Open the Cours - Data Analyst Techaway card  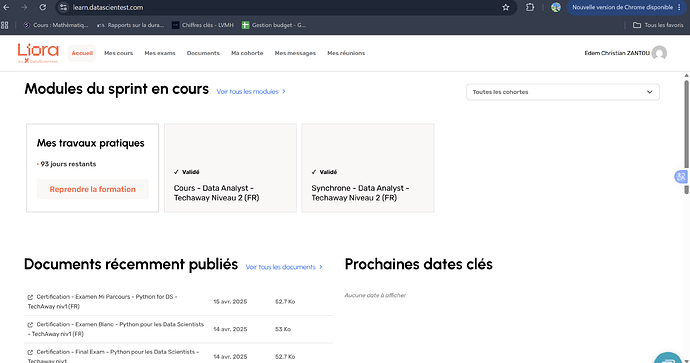[x=230, y=168]
